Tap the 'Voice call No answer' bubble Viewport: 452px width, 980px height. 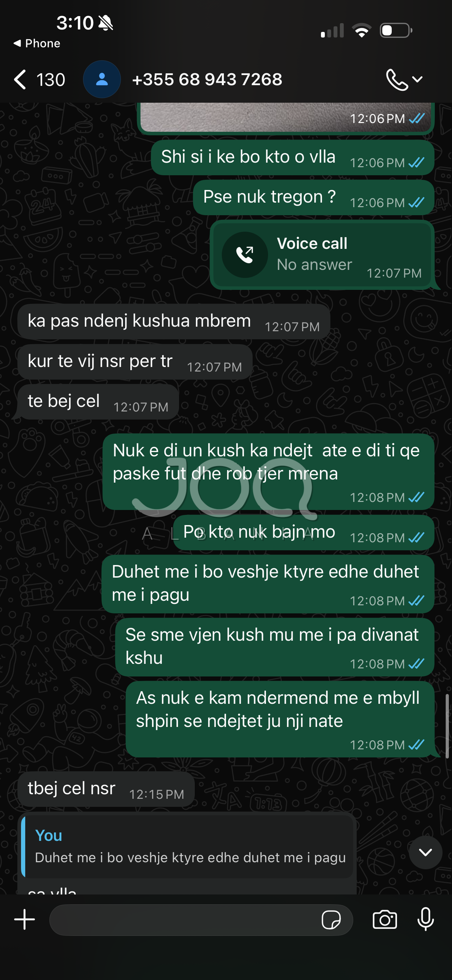click(x=322, y=255)
